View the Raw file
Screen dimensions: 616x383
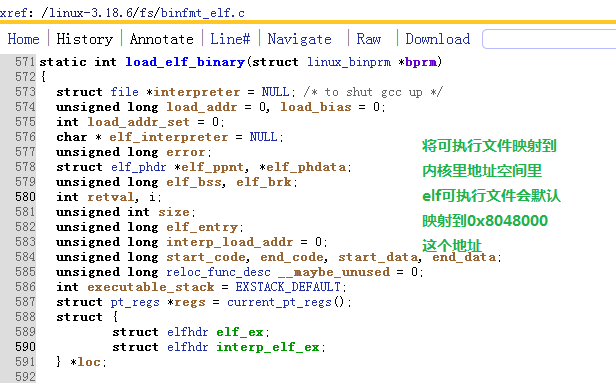click(x=368, y=39)
